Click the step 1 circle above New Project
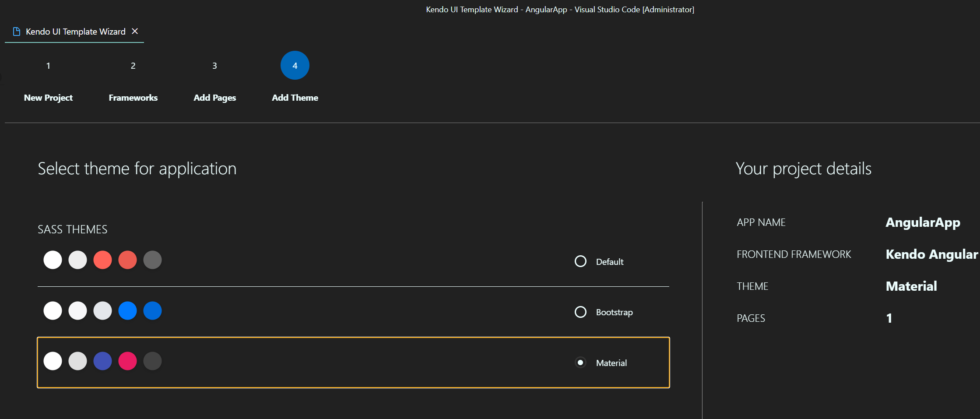This screenshot has height=419, width=980. pyautogui.click(x=48, y=65)
